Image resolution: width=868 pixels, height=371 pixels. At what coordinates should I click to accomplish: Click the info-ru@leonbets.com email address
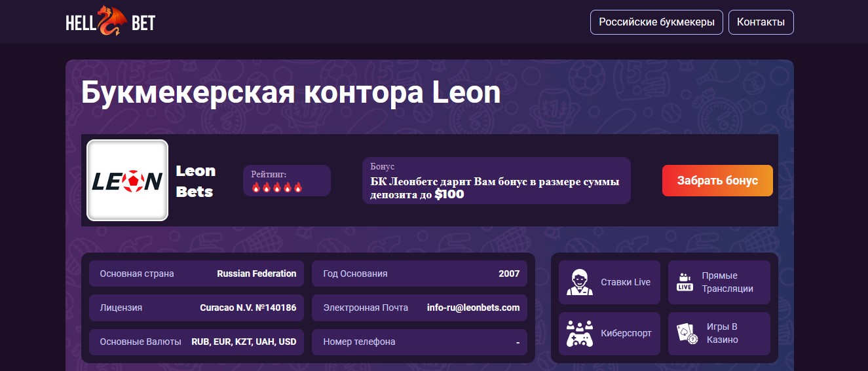pyautogui.click(x=474, y=308)
